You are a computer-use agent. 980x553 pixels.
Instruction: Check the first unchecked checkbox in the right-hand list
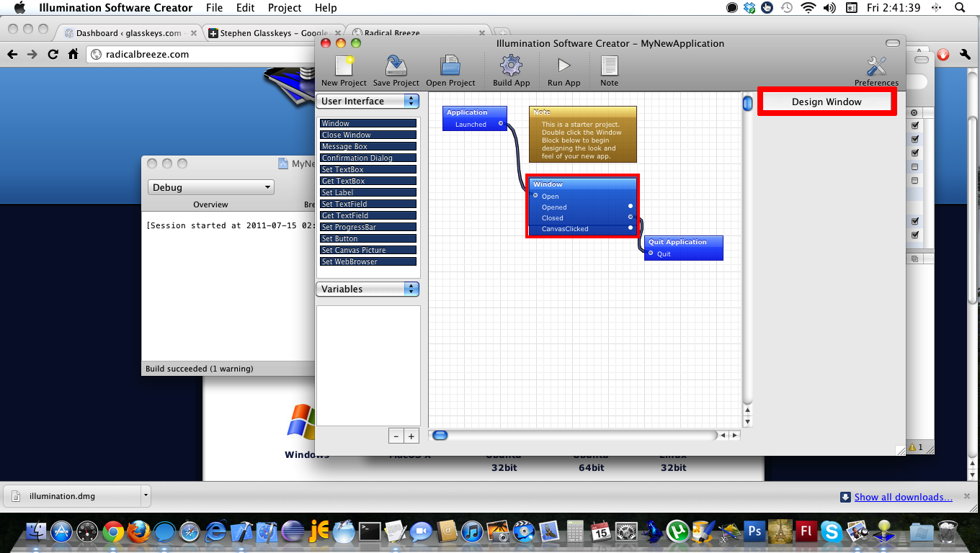click(915, 166)
